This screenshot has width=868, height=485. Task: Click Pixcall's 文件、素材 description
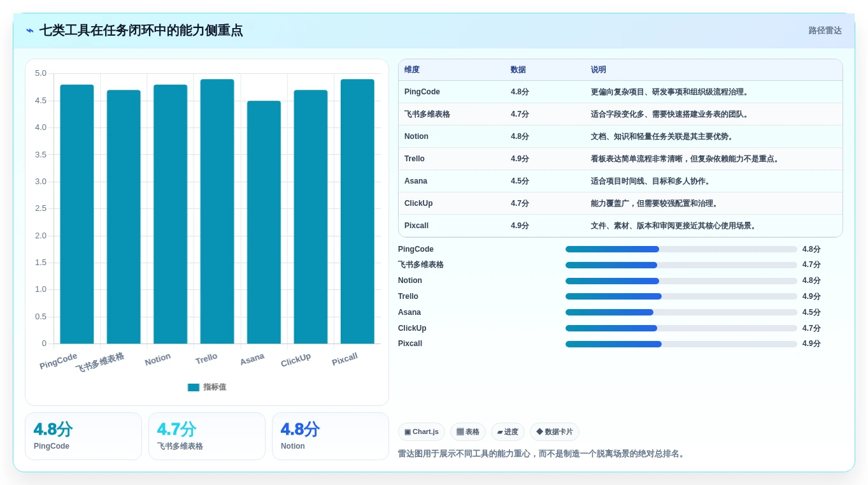[674, 226]
